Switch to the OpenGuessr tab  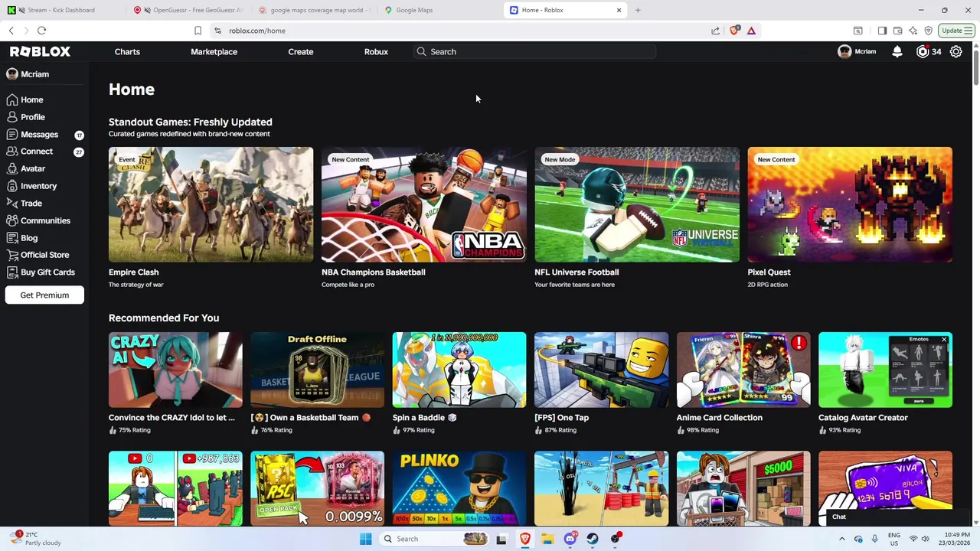[188, 10]
